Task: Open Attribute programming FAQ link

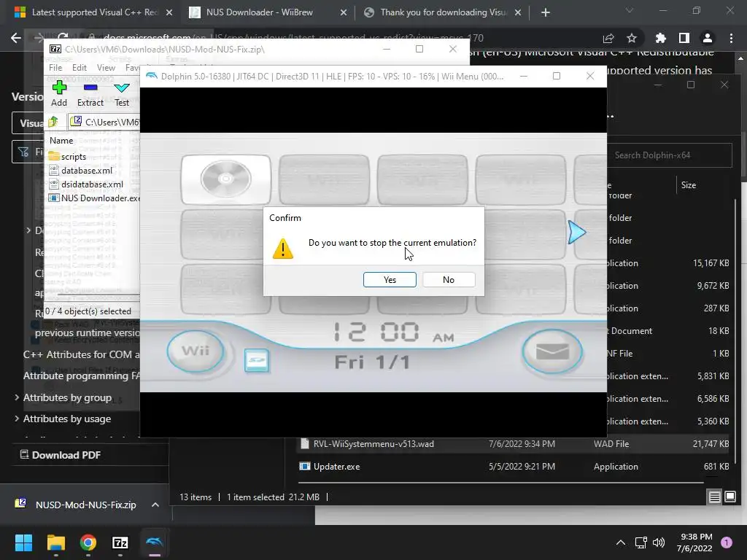Action: pos(81,376)
